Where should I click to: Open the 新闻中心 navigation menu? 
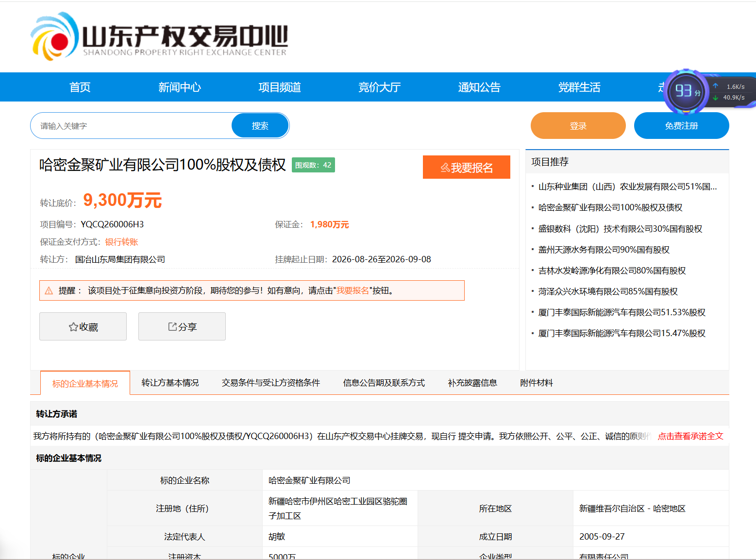[x=180, y=87]
